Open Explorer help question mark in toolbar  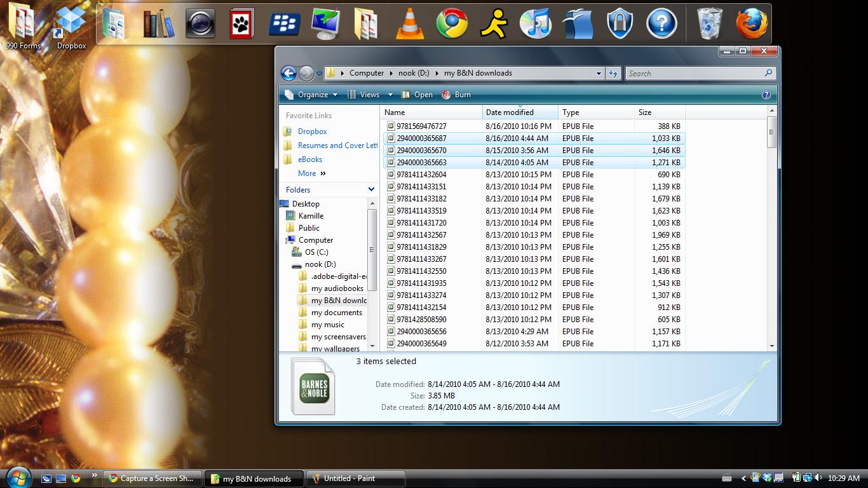[x=766, y=95]
